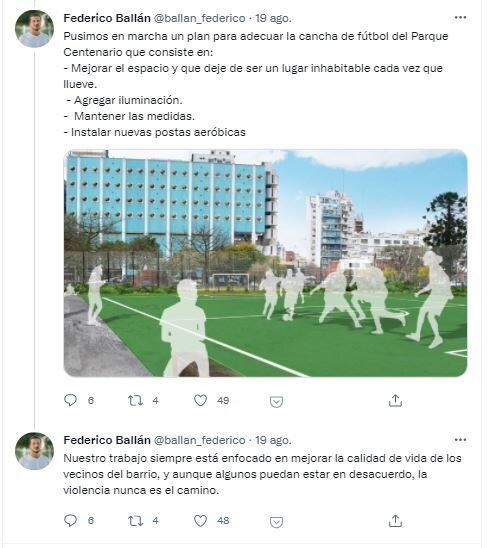Click the @ballan_federico handle on first tweet
This screenshot has height=548, width=492.
pyautogui.click(x=200, y=18)
